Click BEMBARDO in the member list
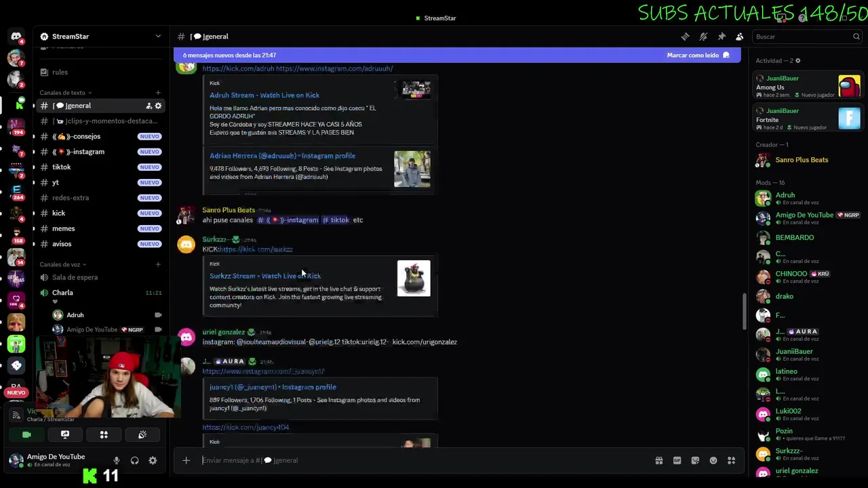Image resolution: width=868 pixels, height=488 pixels. coord(808,238)
